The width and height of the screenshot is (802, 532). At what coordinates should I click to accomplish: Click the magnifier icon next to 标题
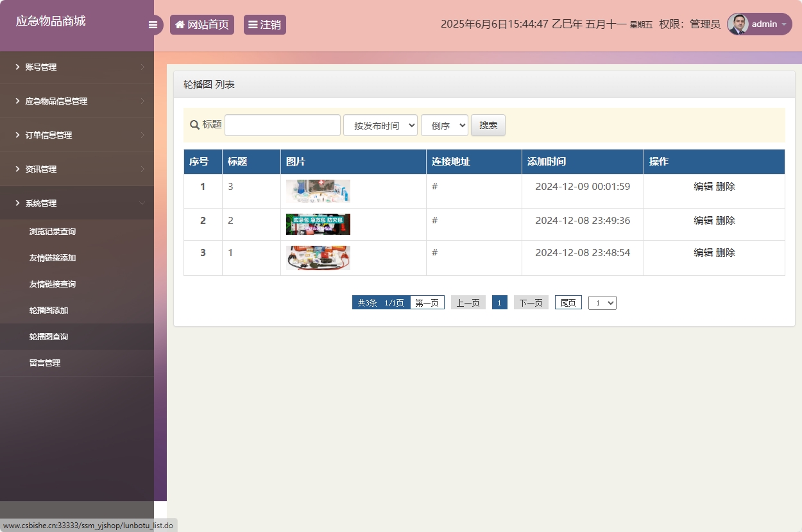point(194,124)
